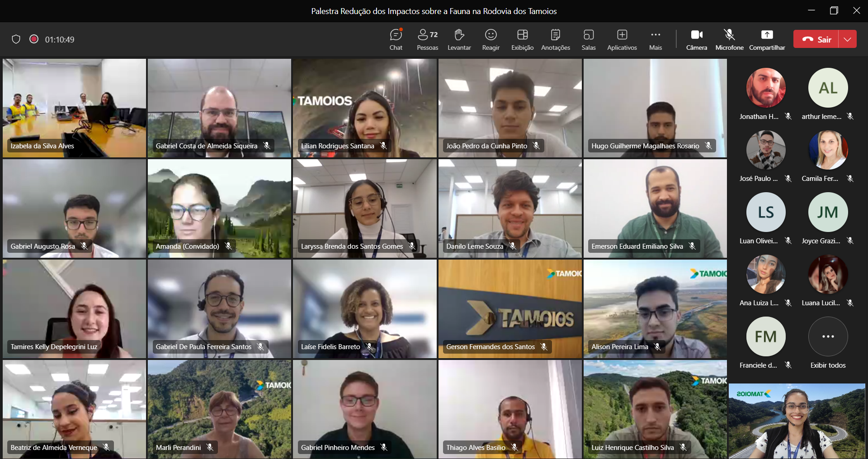This screenshot has height=459, width=868.
Task: Click the Sair button to leave
Action: [x=816, y=39]
